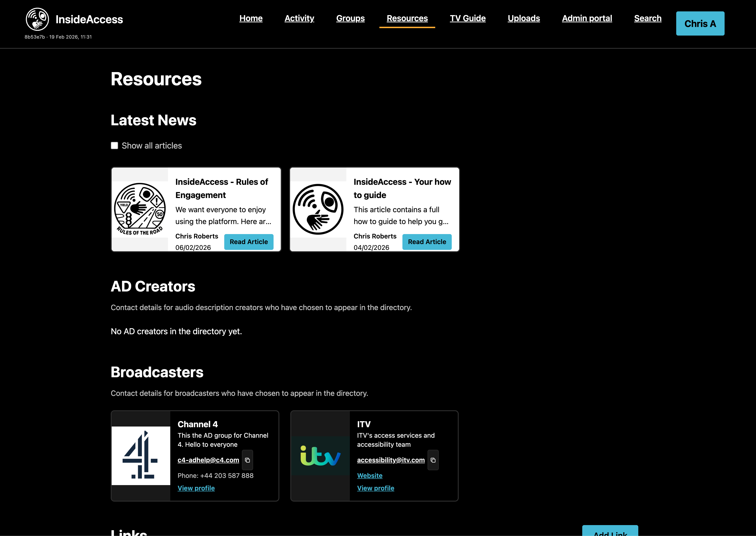
Task: Go to the Uploads page
Action: pos(523,19)
